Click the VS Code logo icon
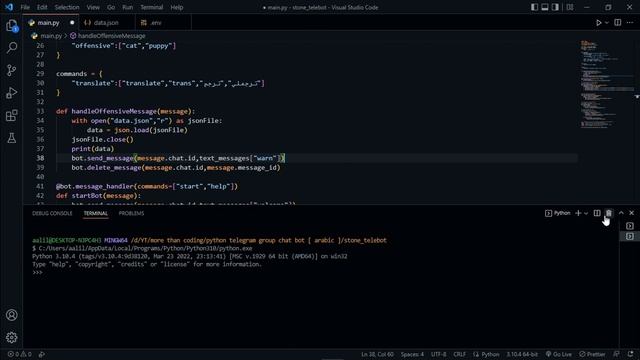Viewport: 640px width, 360px height. pos(9,7)
